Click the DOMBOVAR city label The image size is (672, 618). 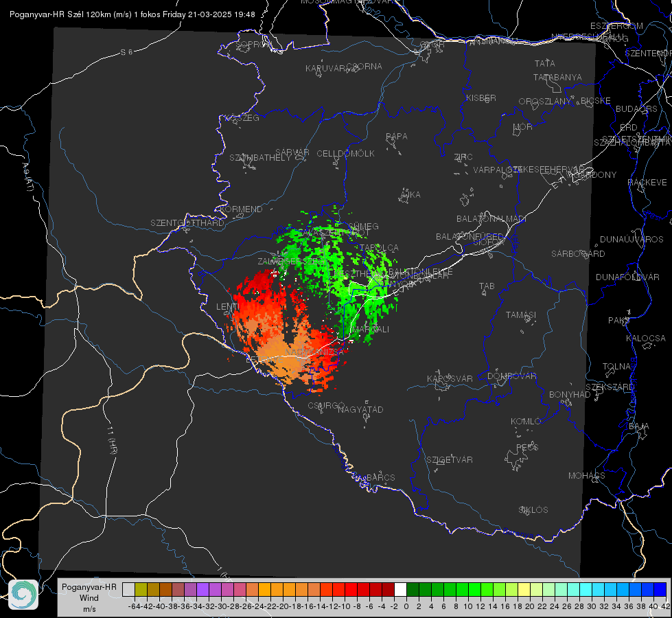tap(511, 376)
